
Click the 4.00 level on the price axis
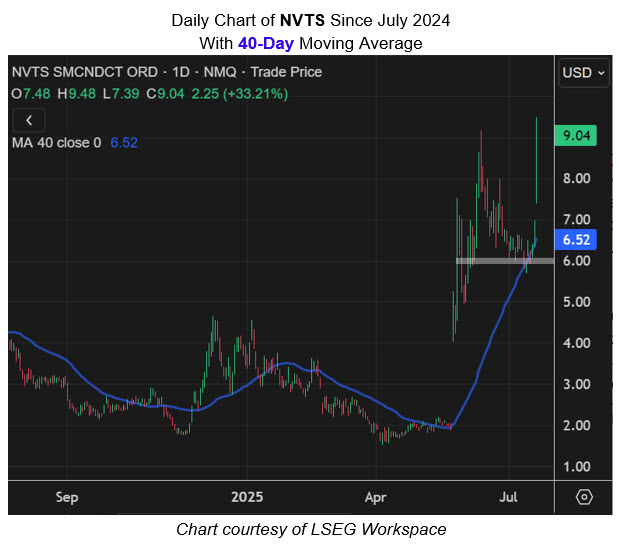(x=575, y=343)
